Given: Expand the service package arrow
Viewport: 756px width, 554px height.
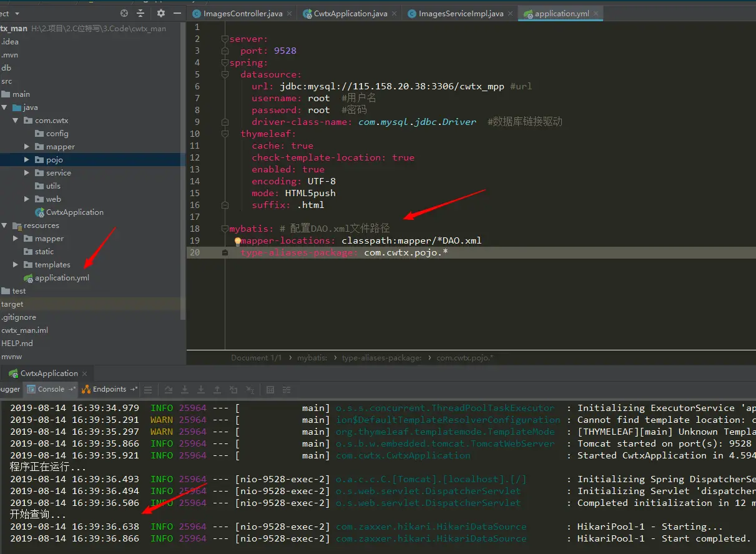Looking at the screenshot, I should pyautogui.click(x=27, y=173).
